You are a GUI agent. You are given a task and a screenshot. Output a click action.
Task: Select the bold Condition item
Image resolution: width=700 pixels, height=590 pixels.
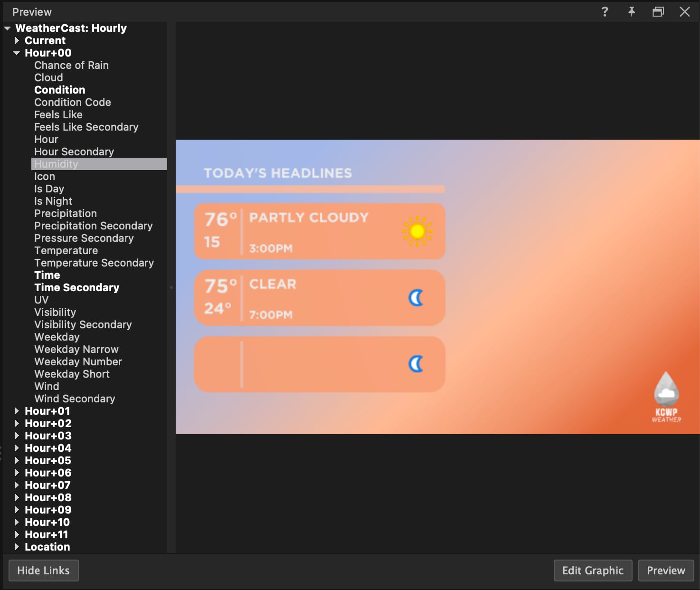[x=60, y=90]
